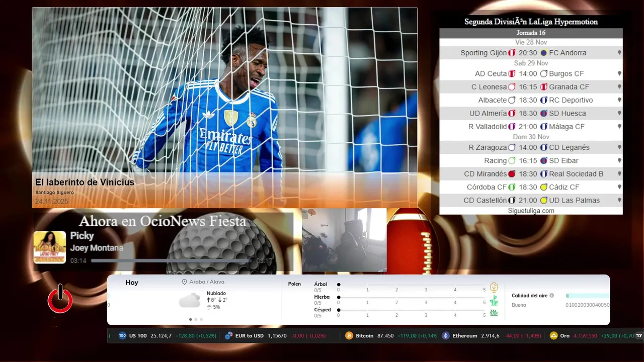The width and height of the screenshot is (644, 362).
Task: Click the Cádiz CF yellow badge
Action: click(x=543, y=187)
